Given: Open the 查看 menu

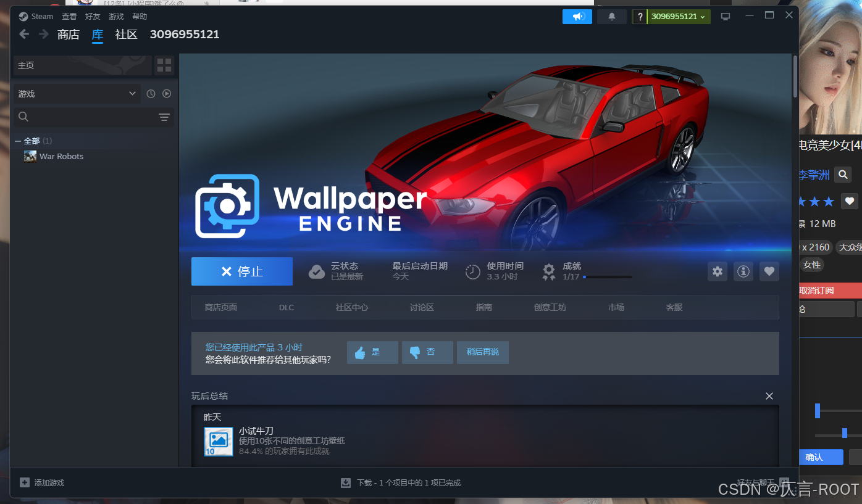Looking at the screenshot, I should [69, 17].
